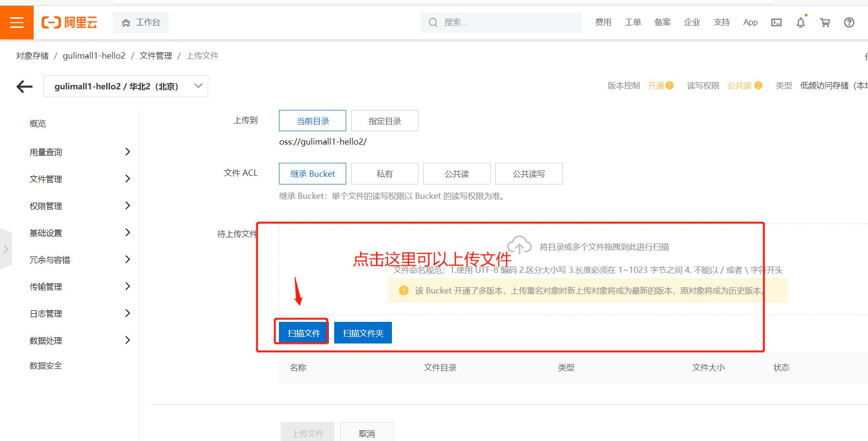Click the warning icon beside 开通
Image resolution: width=868 pixels, height=441 pixels.
[670, 86]
